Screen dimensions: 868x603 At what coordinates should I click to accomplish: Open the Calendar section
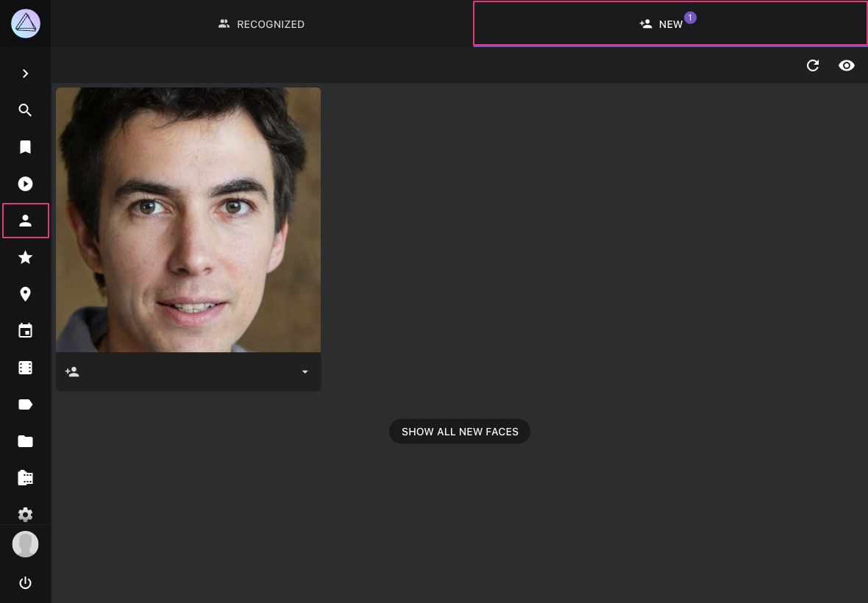click(x=26, y=330)
